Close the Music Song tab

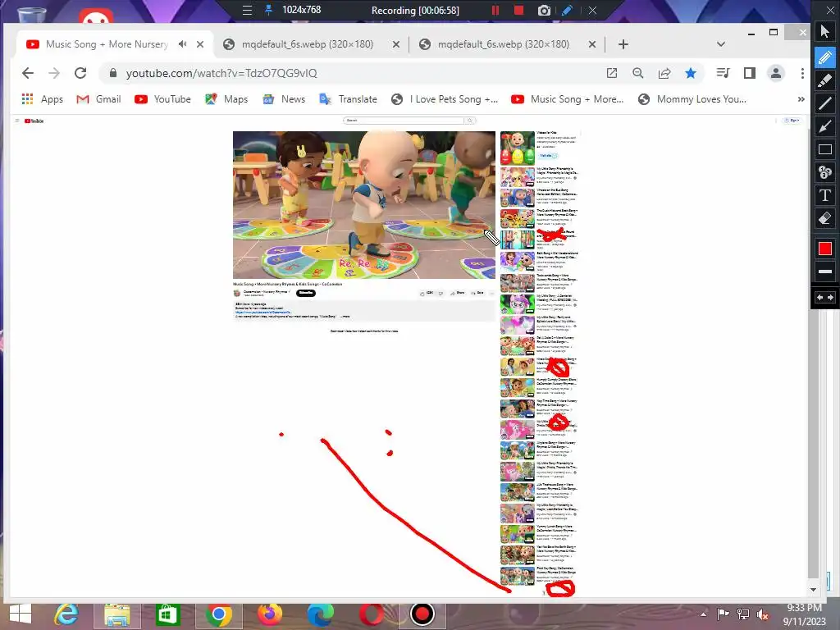point(200,44)
